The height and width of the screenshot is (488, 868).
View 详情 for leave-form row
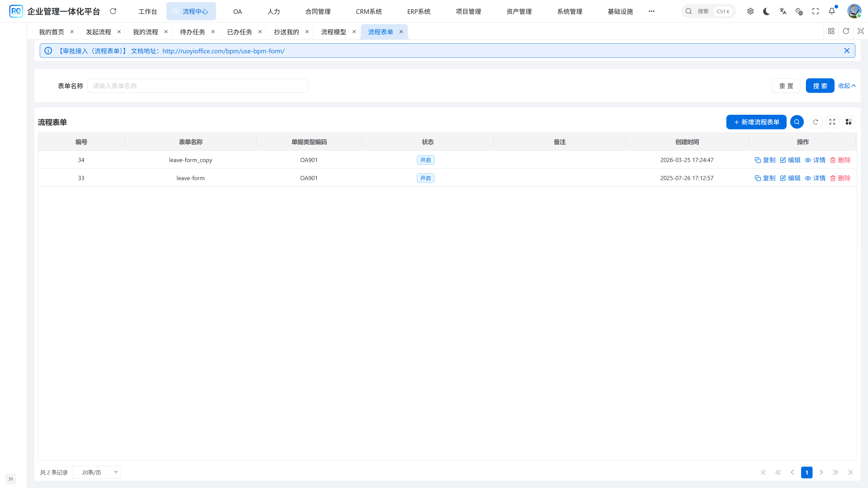(x=815, y=178)
